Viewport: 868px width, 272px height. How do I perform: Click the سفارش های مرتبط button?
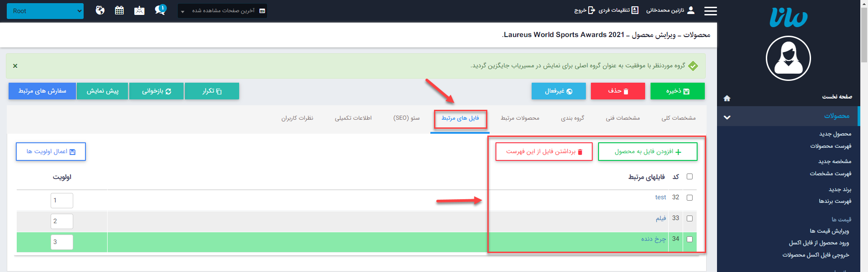point(42,91)
